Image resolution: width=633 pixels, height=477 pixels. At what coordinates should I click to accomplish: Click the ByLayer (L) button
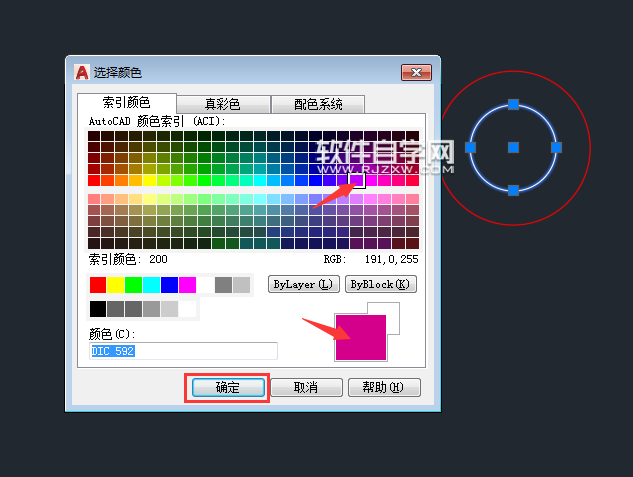(304, 284)
